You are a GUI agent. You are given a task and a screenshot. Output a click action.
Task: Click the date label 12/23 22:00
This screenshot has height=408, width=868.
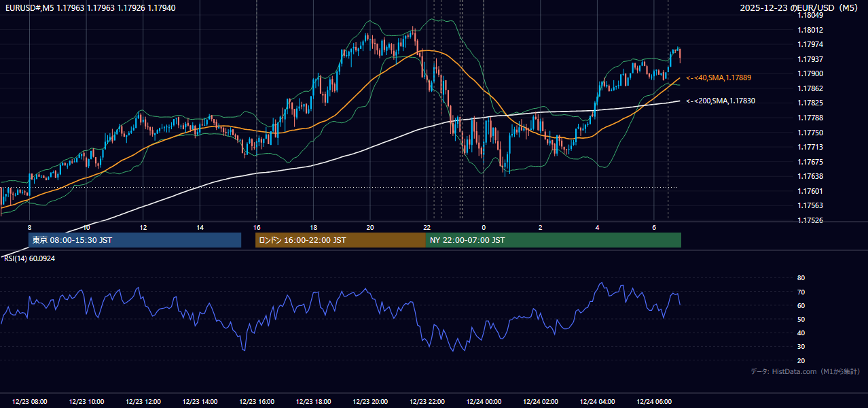[x=427, y=402]
